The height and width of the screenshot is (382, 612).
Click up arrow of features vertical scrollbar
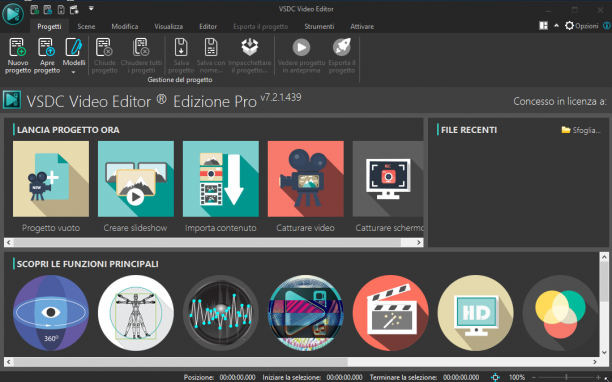(x=604, y=257)
